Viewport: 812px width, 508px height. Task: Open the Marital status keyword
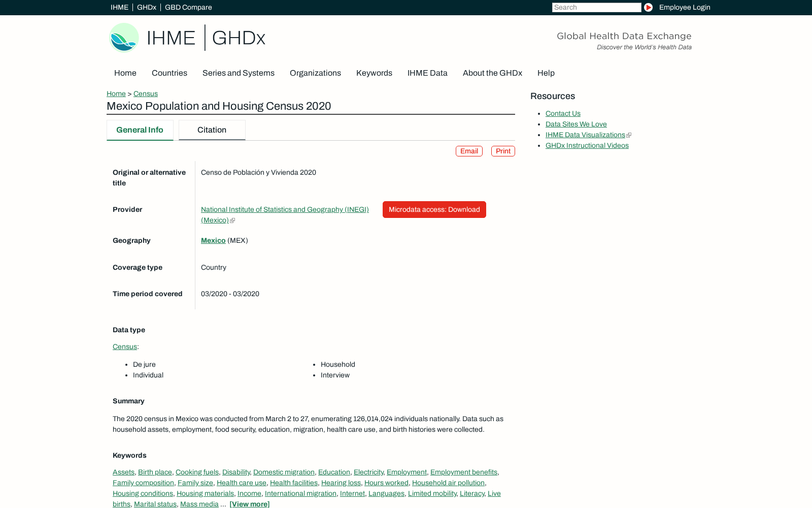pos(155,504)
